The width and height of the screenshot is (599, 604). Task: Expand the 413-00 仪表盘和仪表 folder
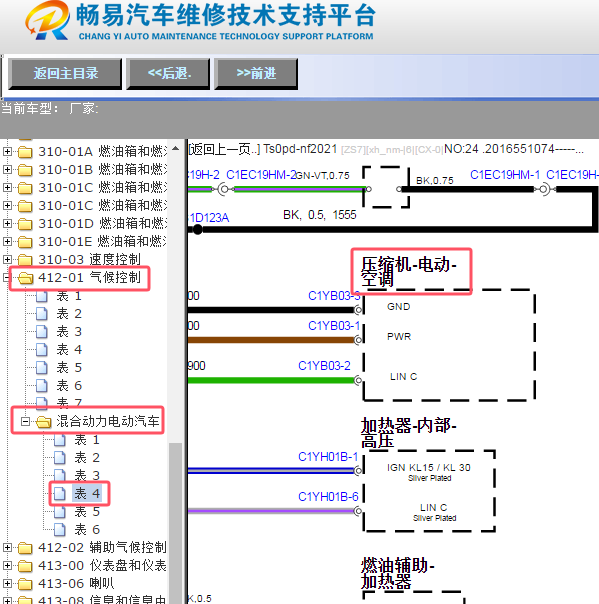(x=7, y=565)
